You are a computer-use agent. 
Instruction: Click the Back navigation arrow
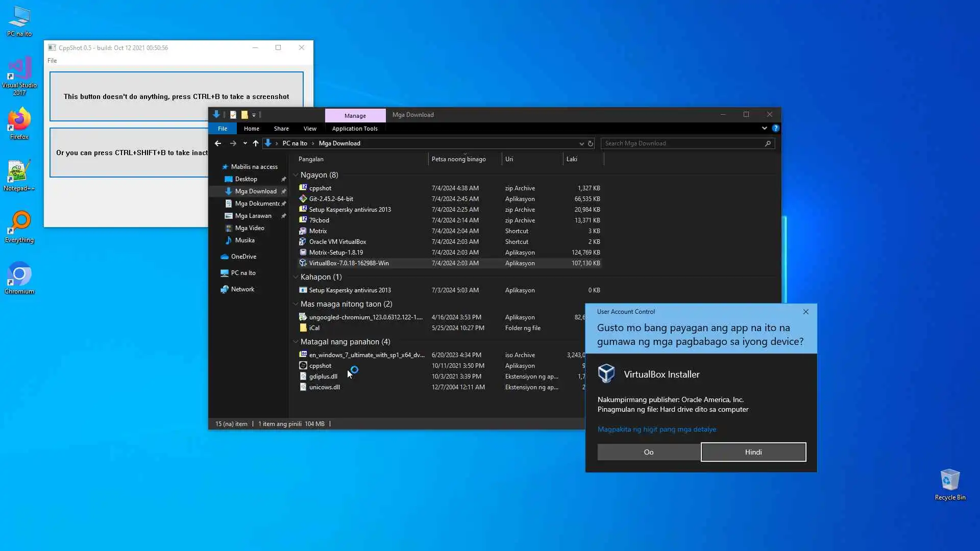[218, 143]
